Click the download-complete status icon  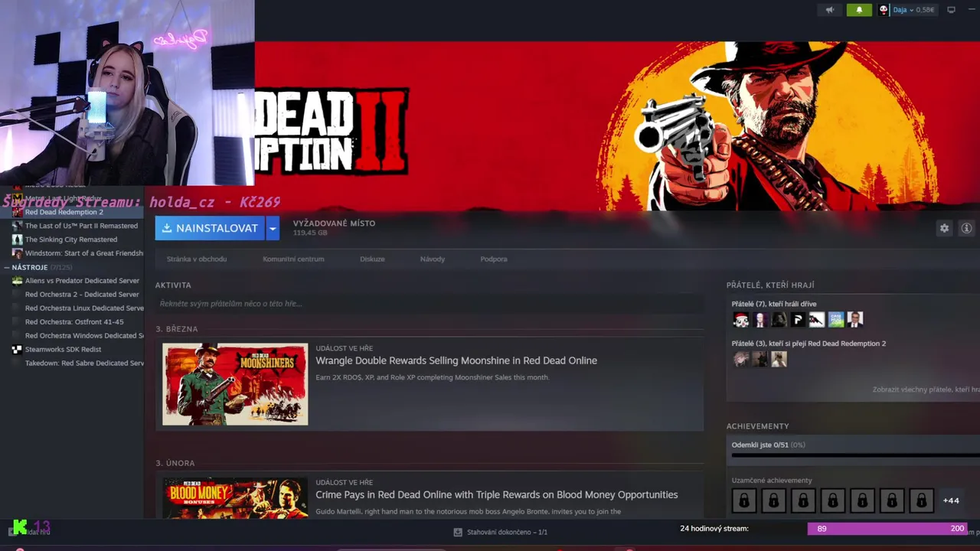tap(458, 532)
